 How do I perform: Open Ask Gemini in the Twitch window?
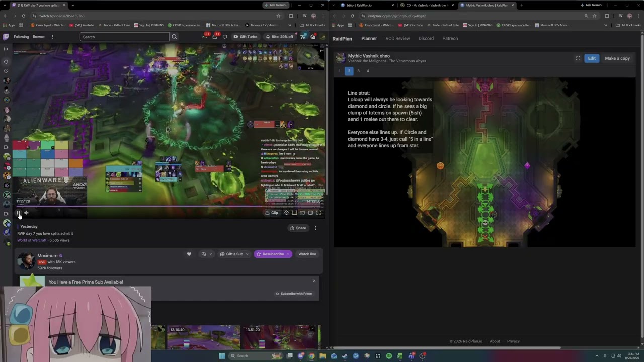(x=275, y=5)
